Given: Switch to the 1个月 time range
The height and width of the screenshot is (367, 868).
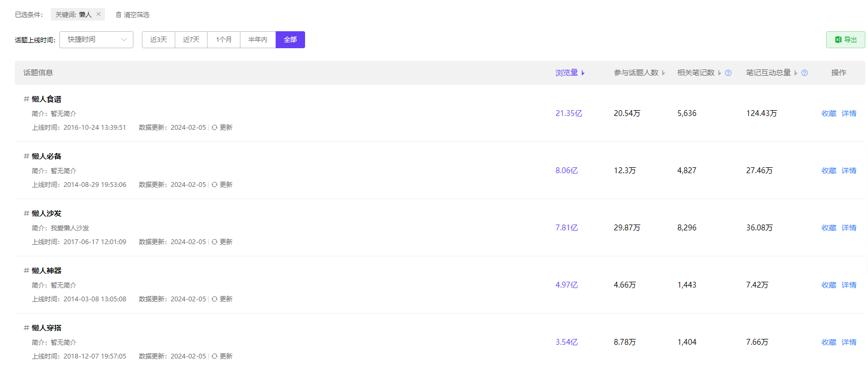Looking at the screenshot, I should pyautogui.click(x=223, y=40).
